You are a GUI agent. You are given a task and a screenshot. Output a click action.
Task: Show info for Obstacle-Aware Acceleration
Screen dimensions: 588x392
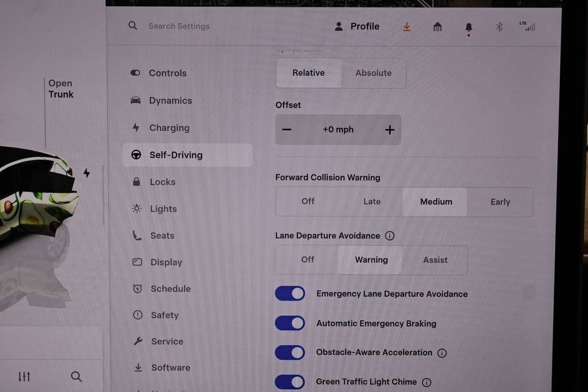pos(442,353)
